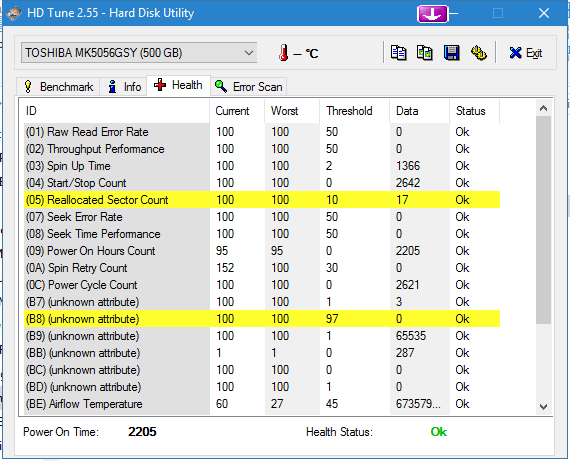The image size is (570, 461).
Task: Click the Health tab
Action: tap(178, 85)
